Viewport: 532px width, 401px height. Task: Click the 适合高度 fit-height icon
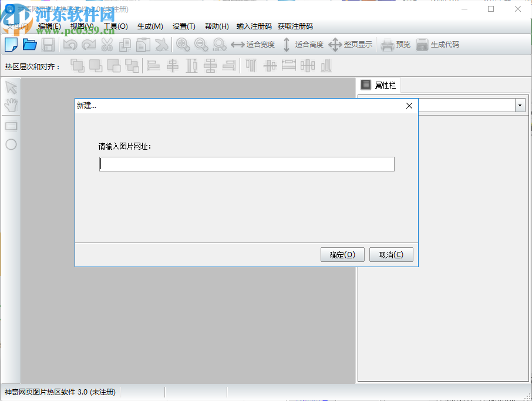click(286, 44)
